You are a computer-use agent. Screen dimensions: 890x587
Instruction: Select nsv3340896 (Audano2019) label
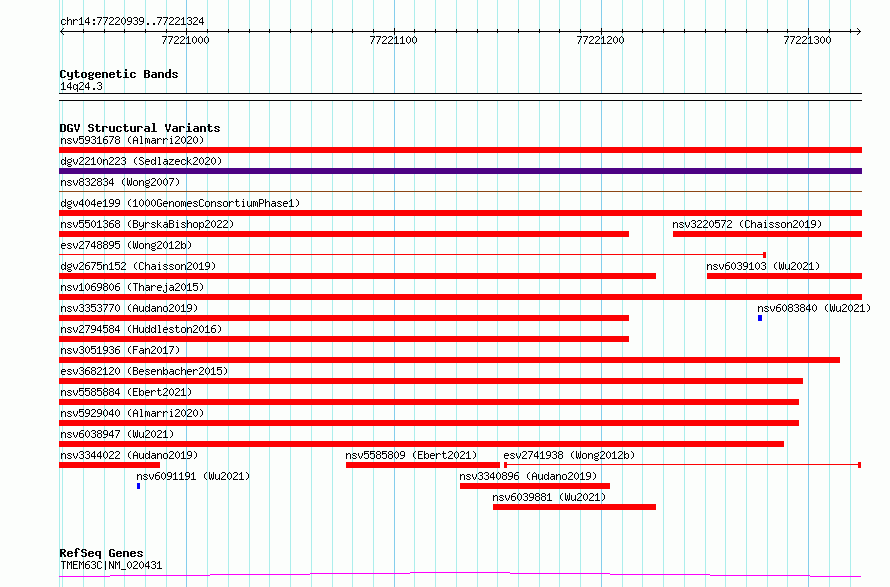point(528,476)
